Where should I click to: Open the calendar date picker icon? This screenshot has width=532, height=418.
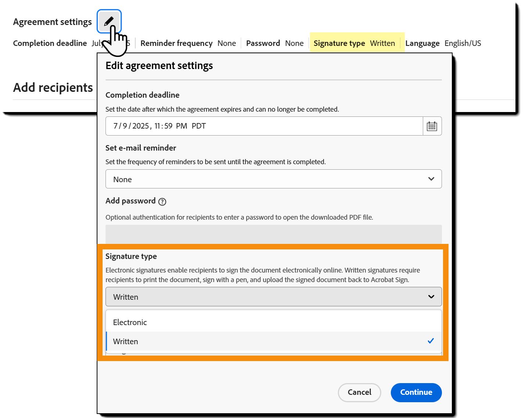(x=432, y=126)
